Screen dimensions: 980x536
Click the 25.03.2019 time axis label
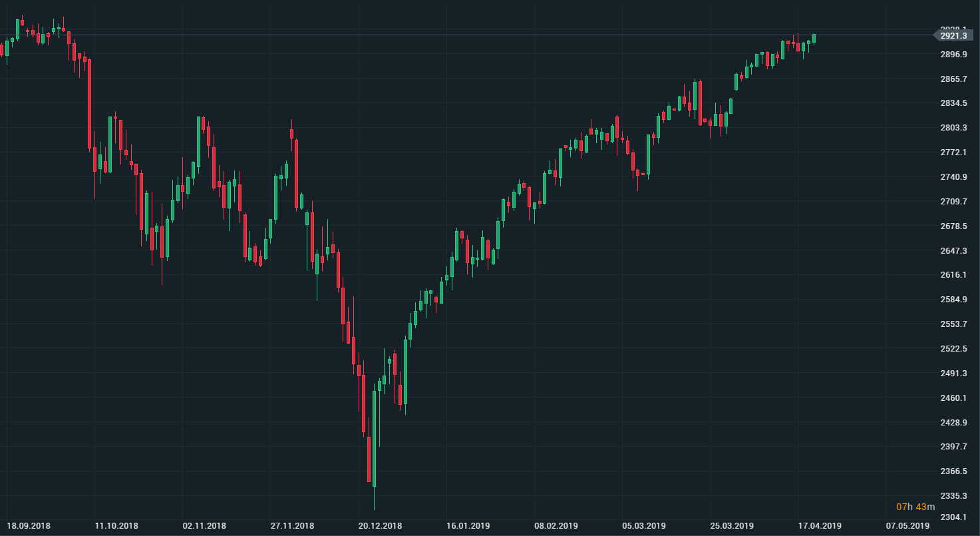pos(732,526)
